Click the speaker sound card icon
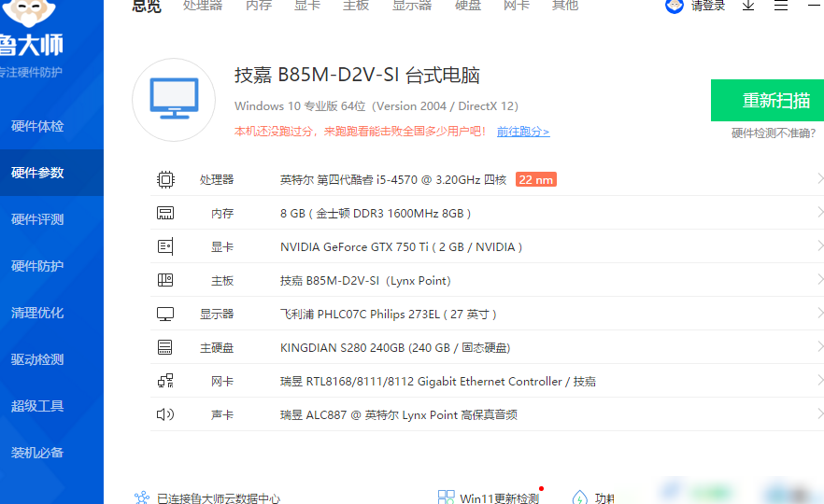824x504 pixels. (x=165, y=414)
